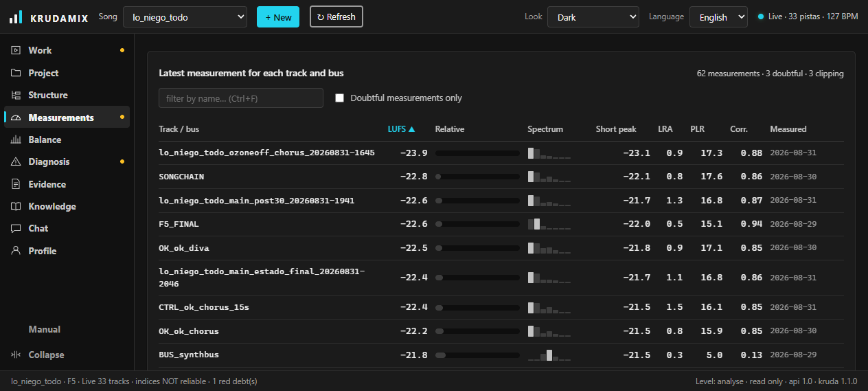868x391 pixels.
Task: Click status bar text "Level: analyse"
Action: click(718, 381)
